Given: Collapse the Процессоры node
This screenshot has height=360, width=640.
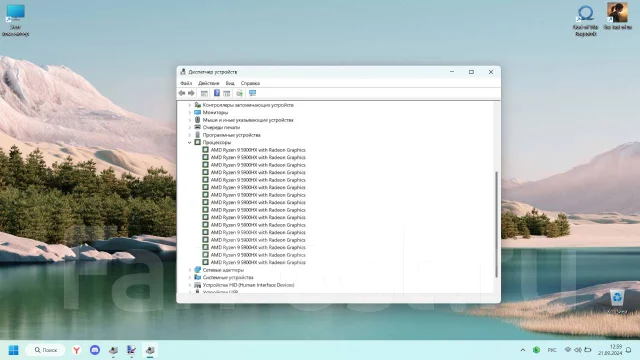Looking at the screenshot, I should [189, 142].
